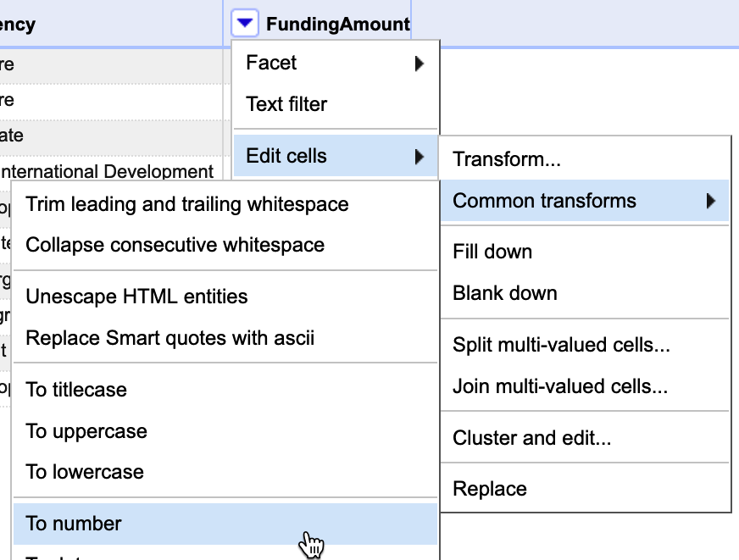Screen dimensions: 739x560
Task: Select Fill down option
Action: click(x=492, y=252)
